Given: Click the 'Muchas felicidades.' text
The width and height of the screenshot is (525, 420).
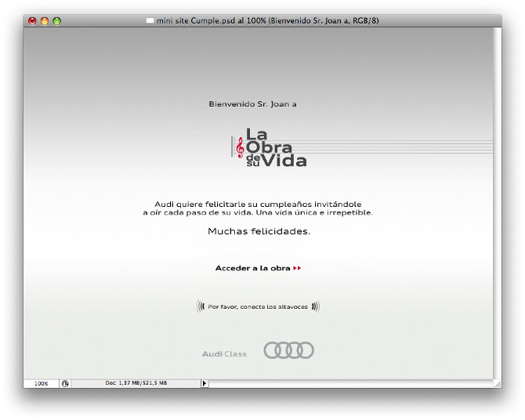Looking at the screenshot, I should (x=259, y=231).
